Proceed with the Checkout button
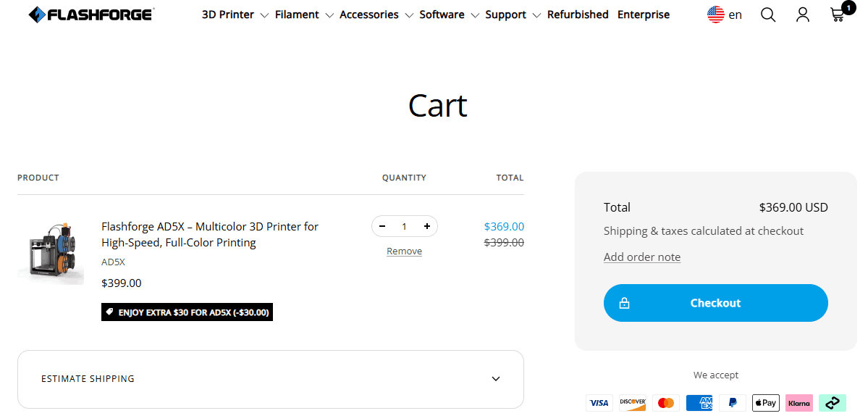 (x=715, y=303)
